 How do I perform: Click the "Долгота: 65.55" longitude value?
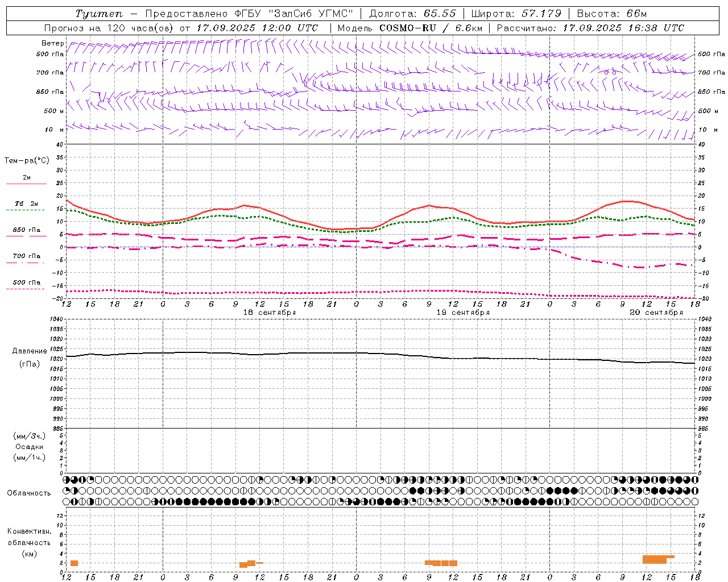click(413, 14)
